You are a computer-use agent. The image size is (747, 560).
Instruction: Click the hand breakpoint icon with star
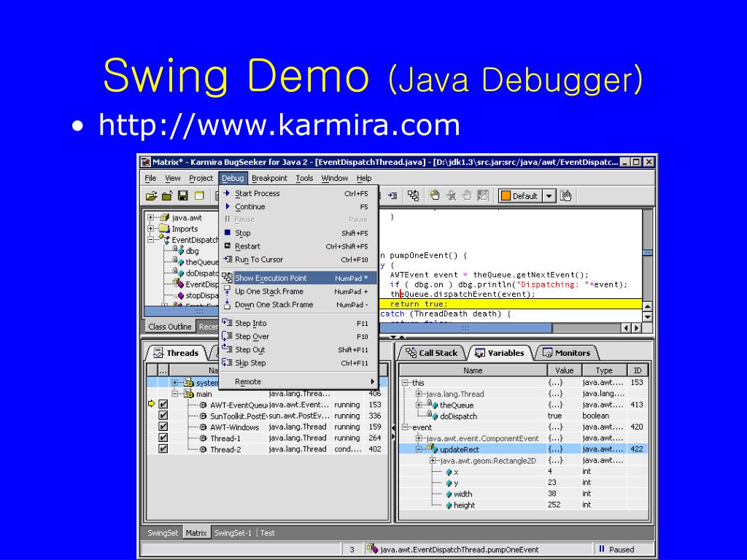434,195
